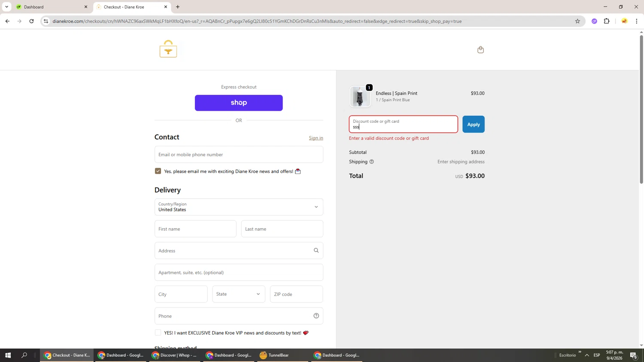The width and height of the screenshot is (644, 362).
Task: Switch to Checkout - Diane K... taskbar window
Action: (x=67, y=355)
